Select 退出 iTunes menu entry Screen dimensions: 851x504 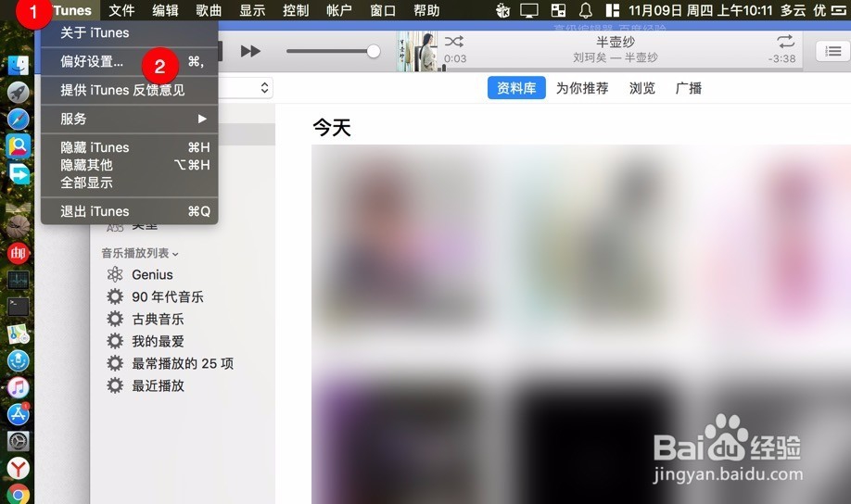129,211
